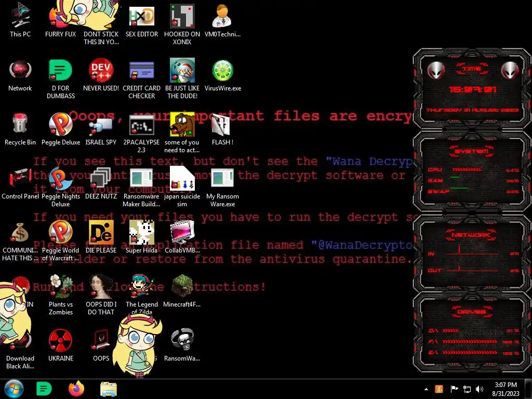Open the Plants vs Zombies shortcut
Image resolution: width=532 pixels, height=399 pixels.
(60, 295)
